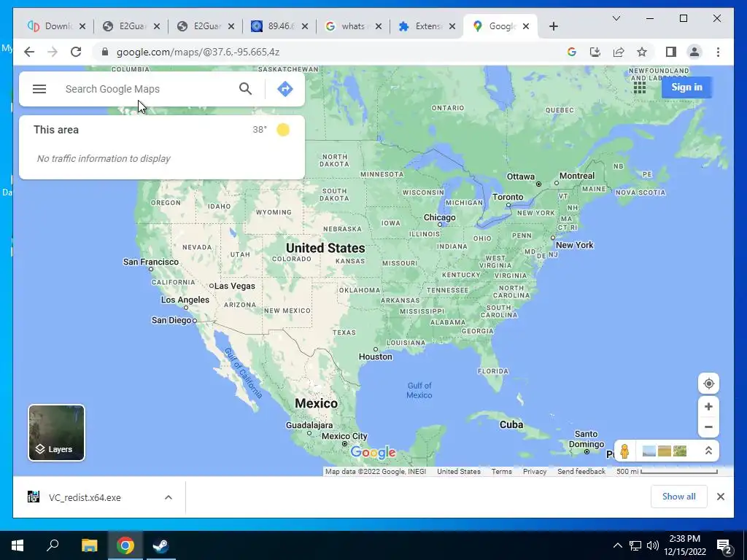Click the install app icon in address bar
The height and width of the screenshot is (560, 747).
[595, 52]
